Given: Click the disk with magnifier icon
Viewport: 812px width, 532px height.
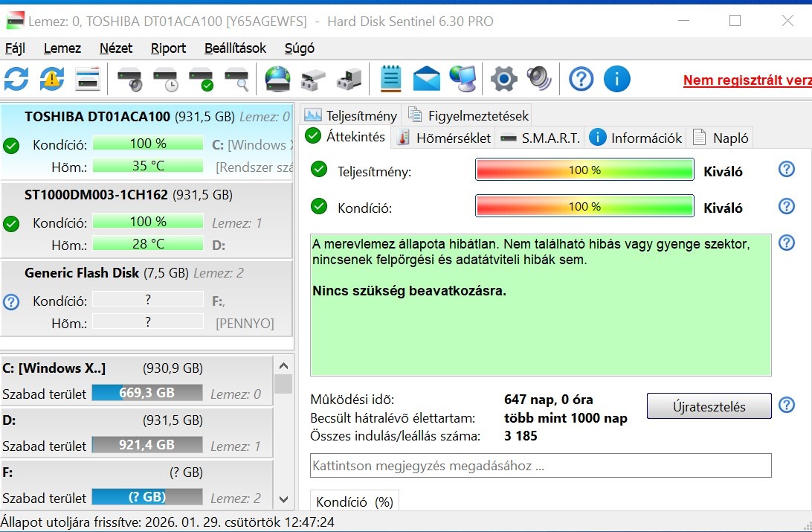Looking at the screenshot, I should pyautogui.click(x=236, y=80).
